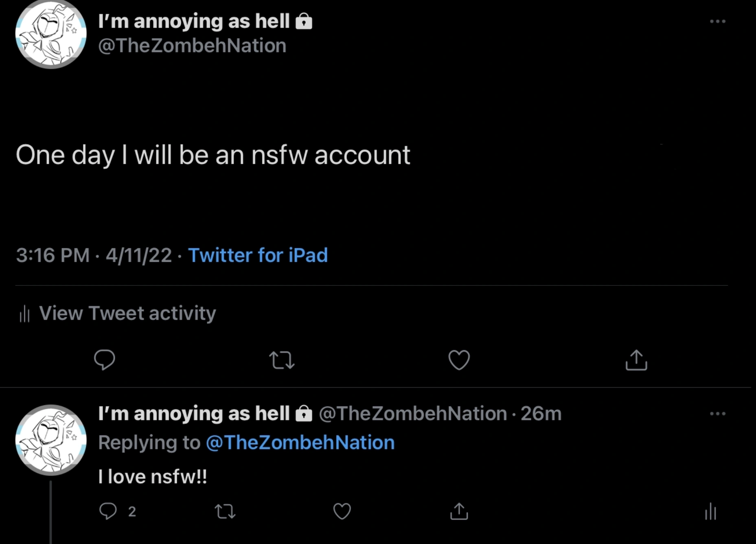The width and height of the screenshot is (756, 544).
Task: Like the 'I love nsfw!!' reply
Action: (x=342, y=511)
